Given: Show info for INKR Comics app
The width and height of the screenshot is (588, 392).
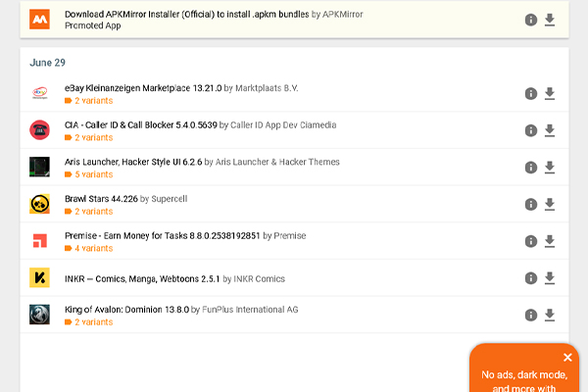Looking at the screenshot, I should pyautogui.click(x=530, y=278).
